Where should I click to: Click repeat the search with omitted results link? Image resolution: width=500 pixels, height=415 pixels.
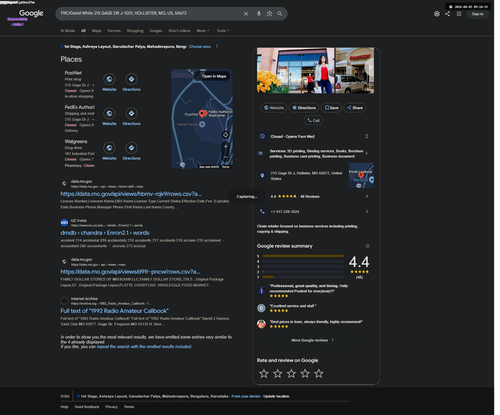(x=144, y=347)
